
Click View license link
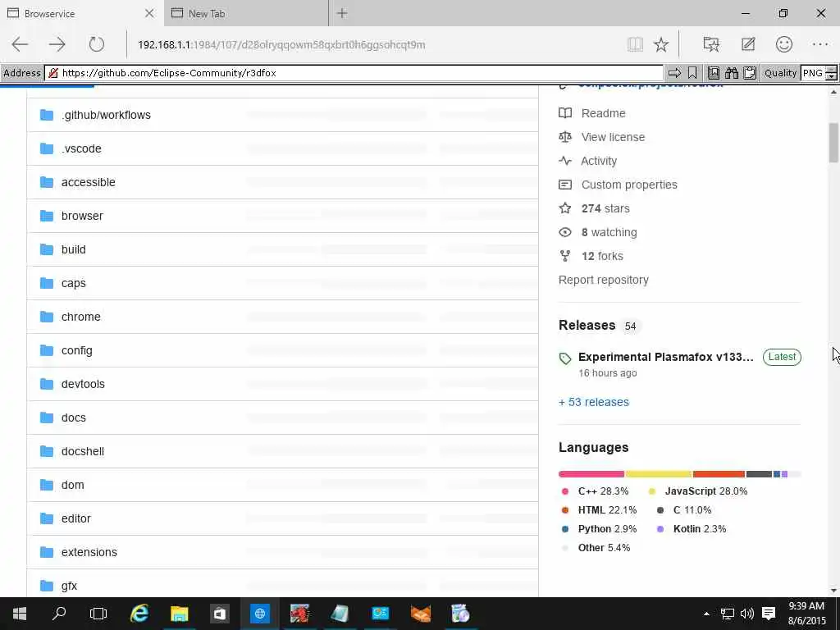coord(613,137)
